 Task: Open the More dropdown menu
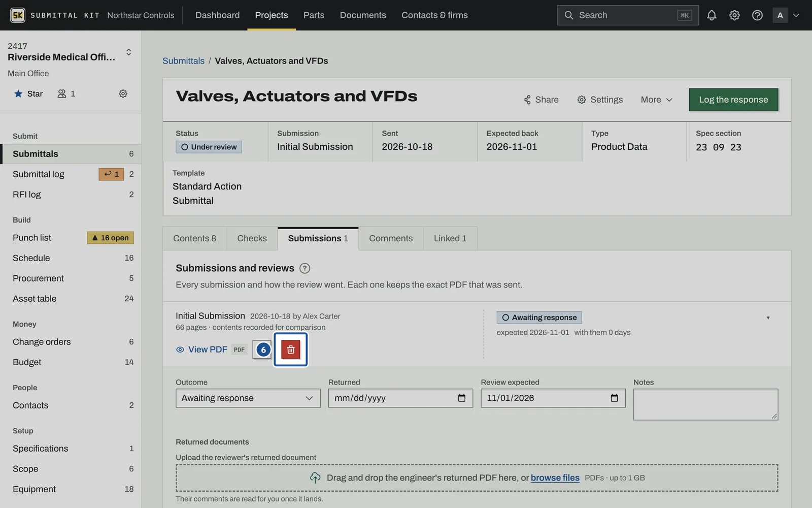tap(657, 100)
